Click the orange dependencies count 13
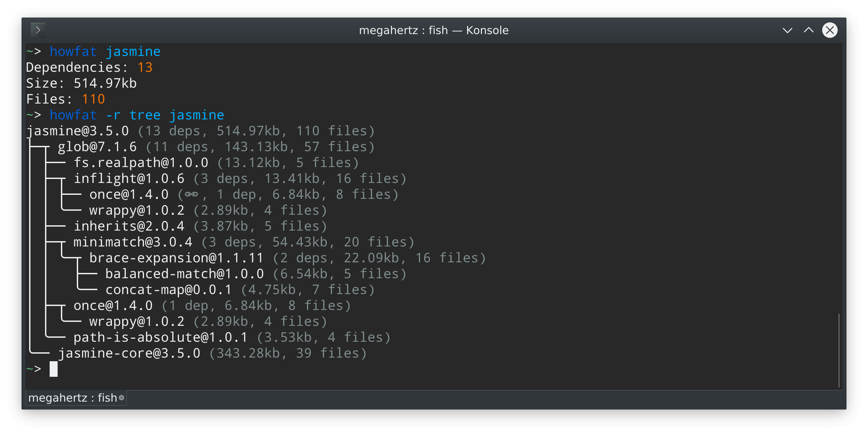Screen dimensions: 868x435 (x=145, y=68)
